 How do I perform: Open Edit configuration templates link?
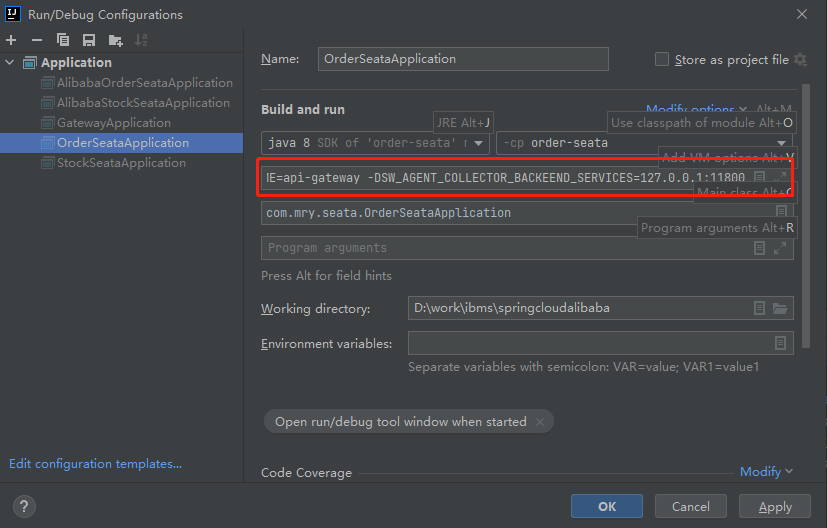click(95, 464)
